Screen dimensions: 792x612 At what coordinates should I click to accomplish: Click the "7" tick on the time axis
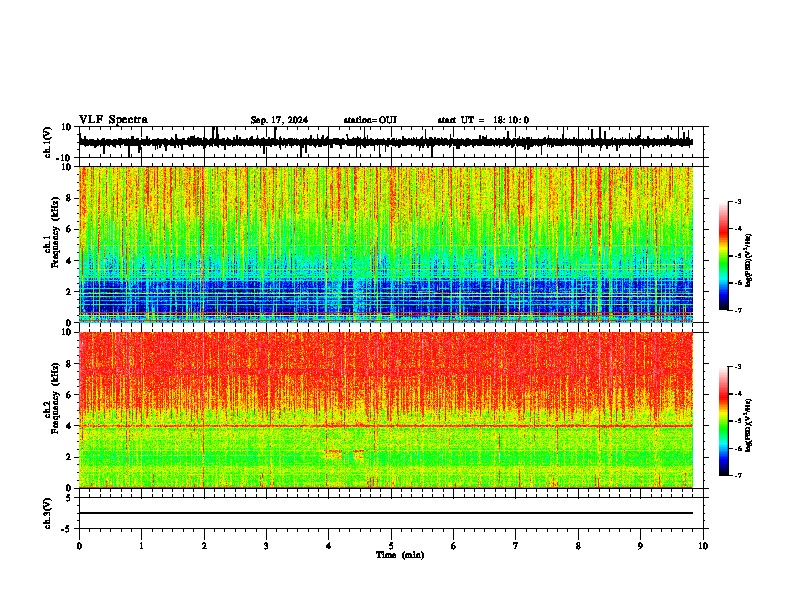[x=516, y=546]
